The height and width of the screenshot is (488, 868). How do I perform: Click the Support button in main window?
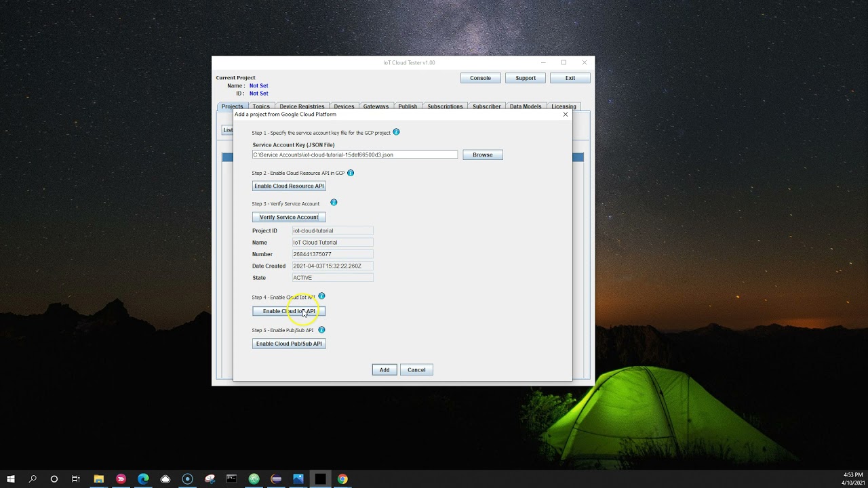[526, 78]
